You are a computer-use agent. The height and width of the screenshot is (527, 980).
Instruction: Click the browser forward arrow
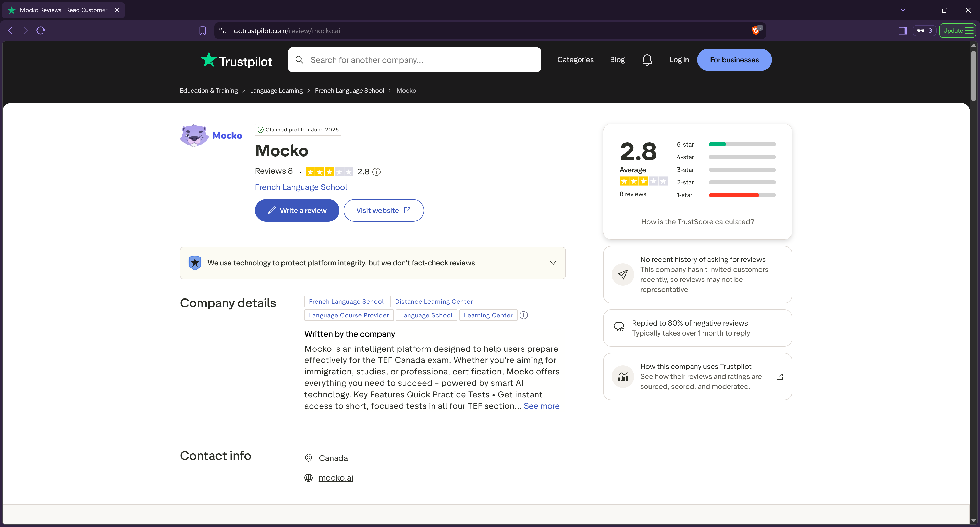(x=26, y=30)
